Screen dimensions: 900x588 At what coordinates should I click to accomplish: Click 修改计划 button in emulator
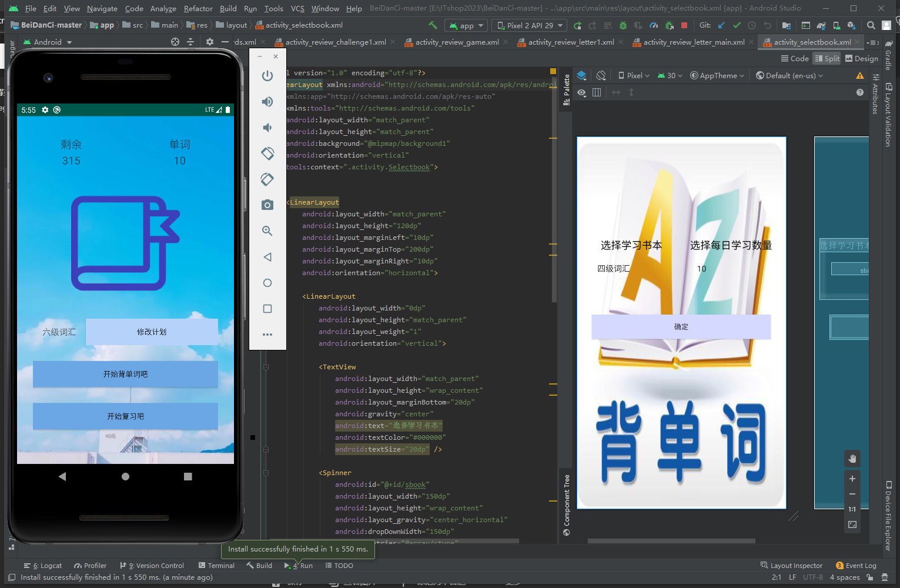152,332
